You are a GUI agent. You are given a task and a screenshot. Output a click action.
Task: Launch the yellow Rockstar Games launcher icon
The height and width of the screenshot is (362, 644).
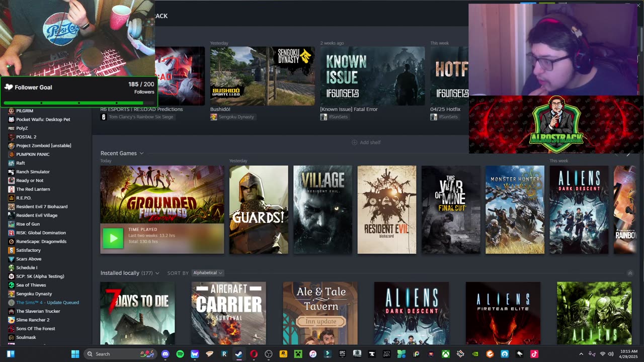pos(283,354)
